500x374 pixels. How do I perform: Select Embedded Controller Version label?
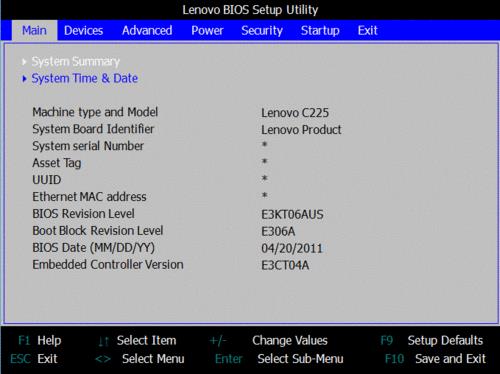[108, 265]
